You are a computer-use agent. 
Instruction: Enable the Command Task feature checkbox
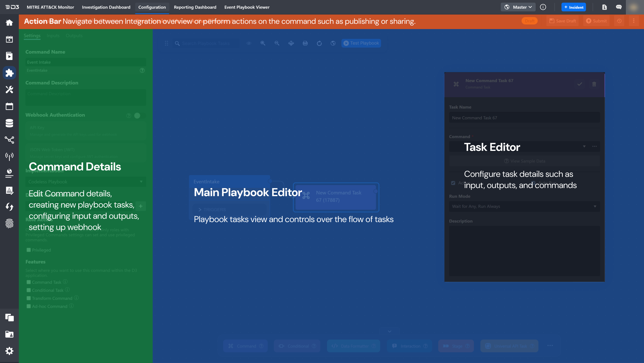click(29, 282)
